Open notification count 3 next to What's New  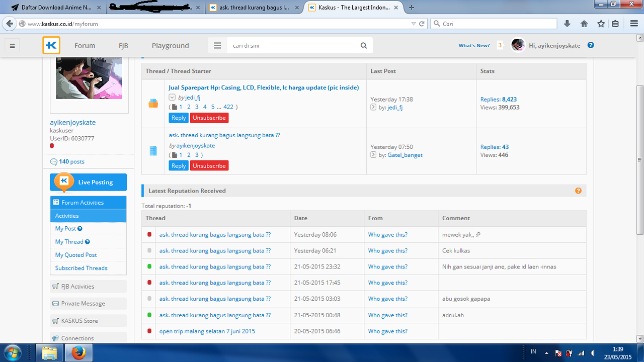point(500,45)
